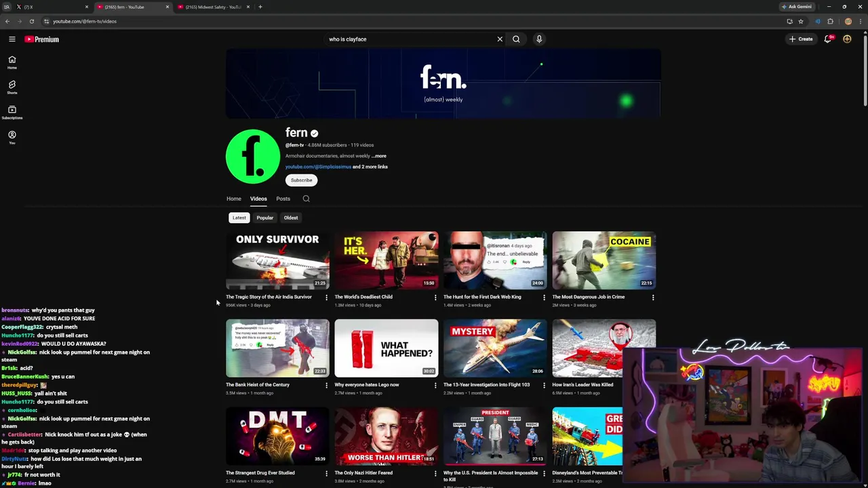Show the 2 more links
Screen dimensions: 868x488
click(370, 167)
